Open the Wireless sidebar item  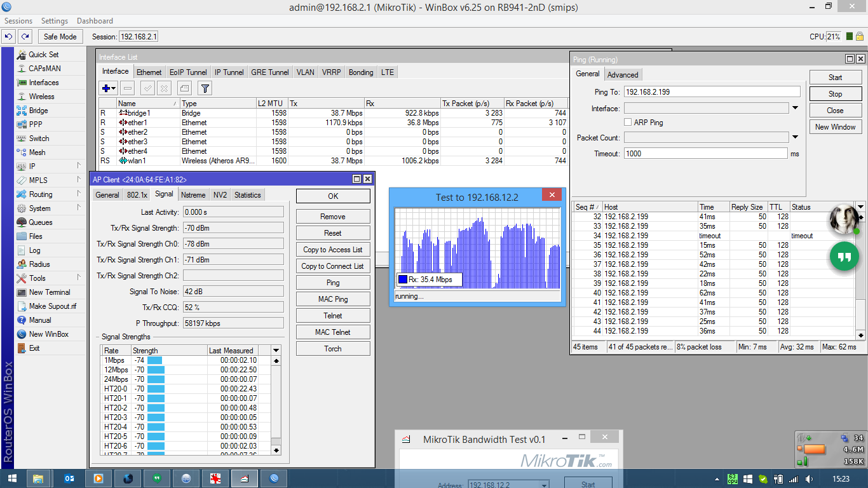pyautogui.click(x=41, y=97)
